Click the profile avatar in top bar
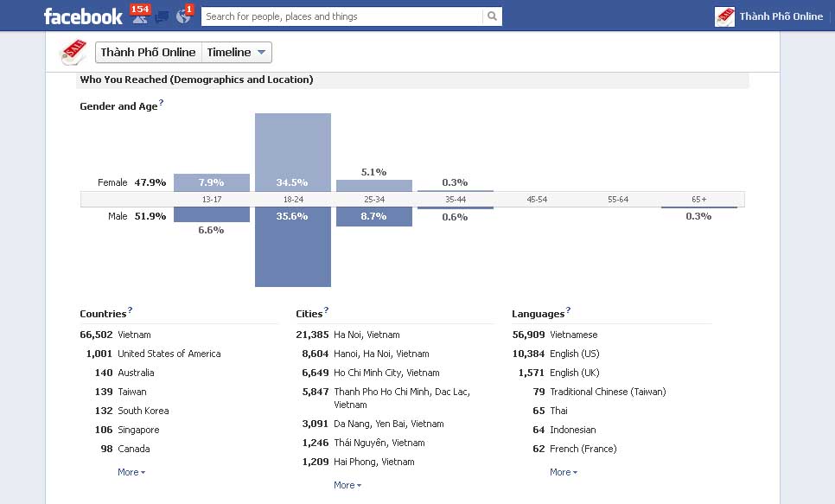835x504 pixels. point(724,16)
